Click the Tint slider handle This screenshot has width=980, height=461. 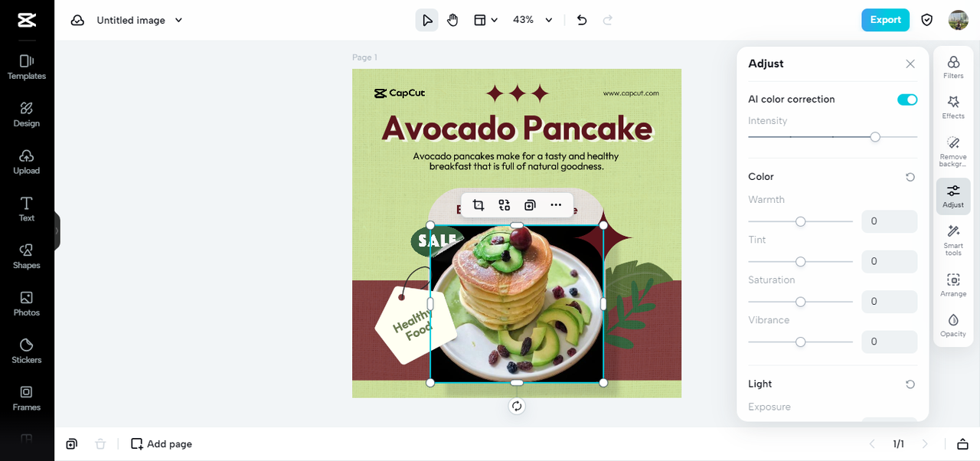coord(801,262)
